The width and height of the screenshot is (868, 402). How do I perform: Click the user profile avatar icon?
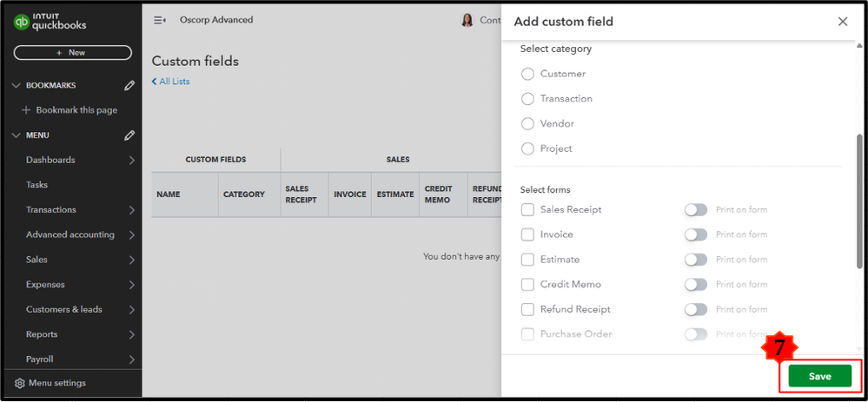(467, 20)
